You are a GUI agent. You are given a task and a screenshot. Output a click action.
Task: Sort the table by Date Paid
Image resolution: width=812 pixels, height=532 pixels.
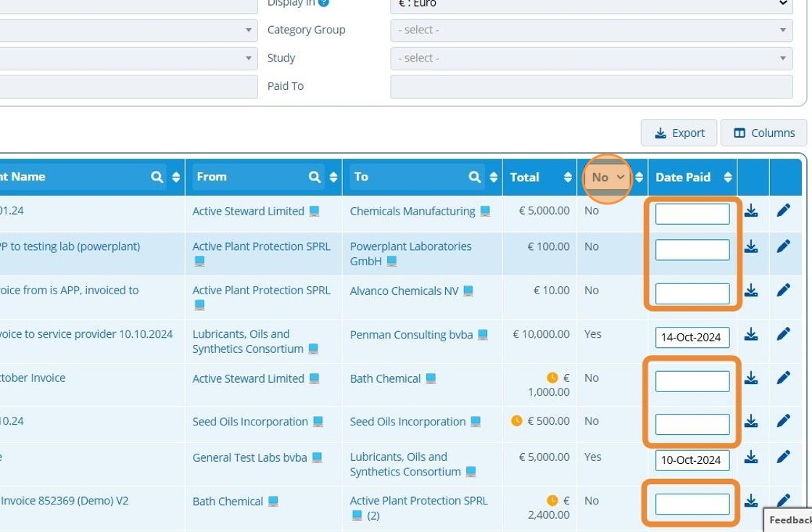(728, 177)
